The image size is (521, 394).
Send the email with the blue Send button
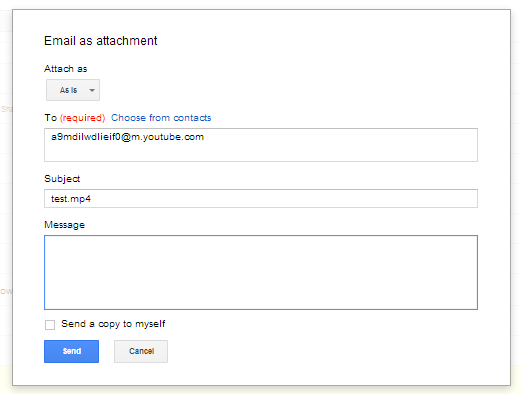click(x=71, y=351)
